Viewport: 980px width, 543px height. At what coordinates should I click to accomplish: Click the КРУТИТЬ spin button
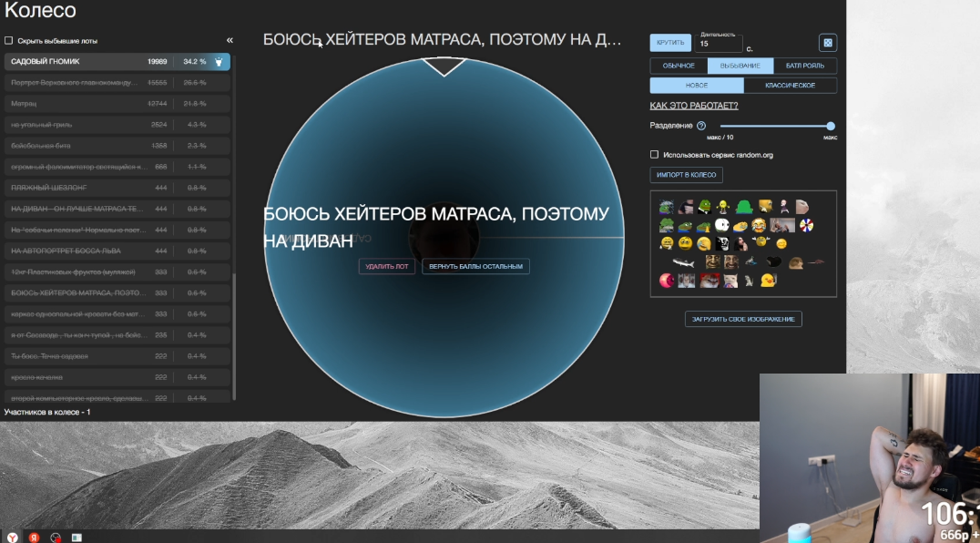click(x=670, y=43)
